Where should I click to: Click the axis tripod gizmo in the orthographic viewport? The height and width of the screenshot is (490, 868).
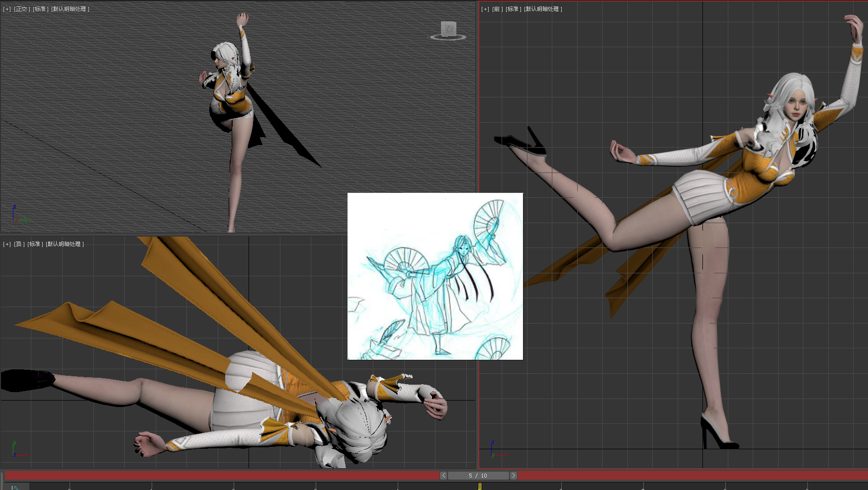click(19, 214)
